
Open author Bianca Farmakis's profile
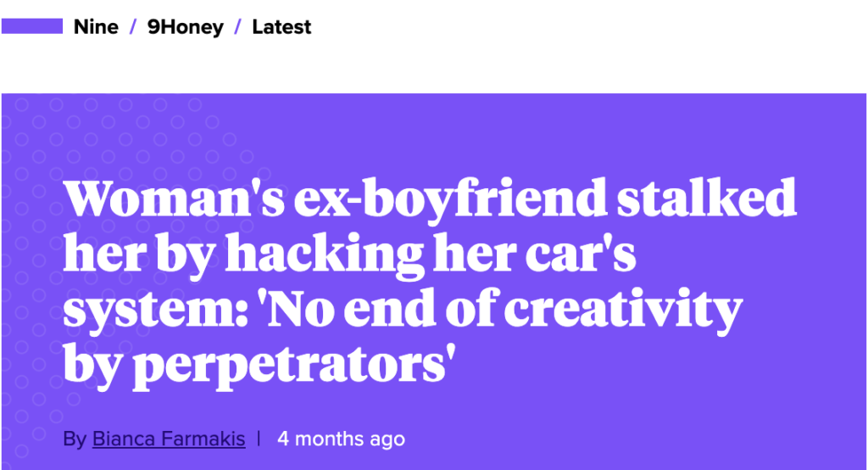169,439
